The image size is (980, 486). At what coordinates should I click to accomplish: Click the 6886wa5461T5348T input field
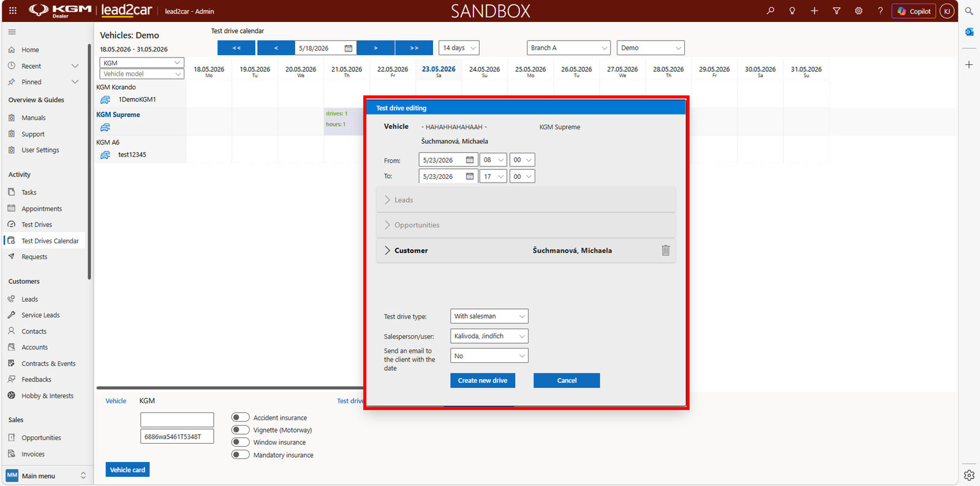pyautogui.click(x=177, y=436)
